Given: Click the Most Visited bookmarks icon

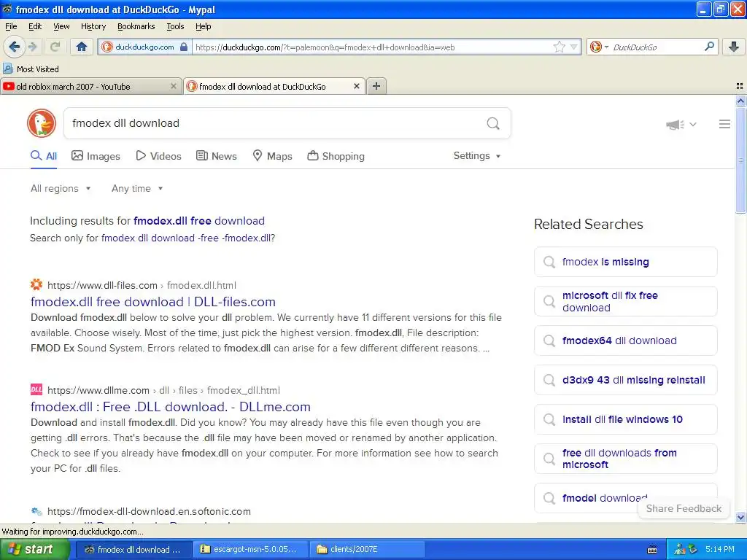Looking at the screenshot, I should click(x=7, y=69).
